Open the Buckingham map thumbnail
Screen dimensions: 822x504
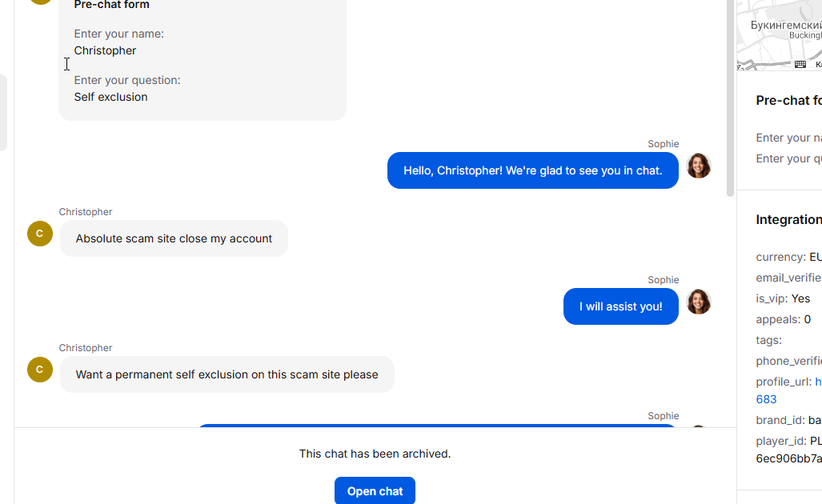[780, 34]
